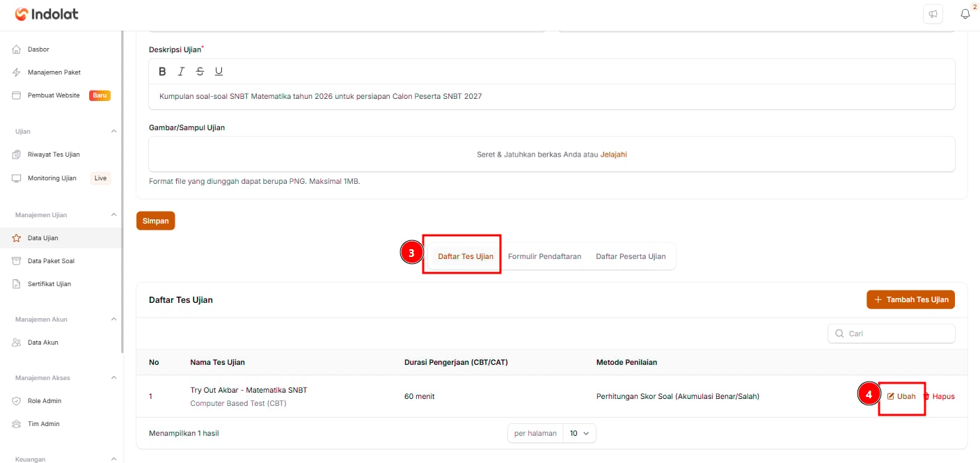Click the Simpan button
The width and height of the screenshot is (980, 463).
pos(156,220)
